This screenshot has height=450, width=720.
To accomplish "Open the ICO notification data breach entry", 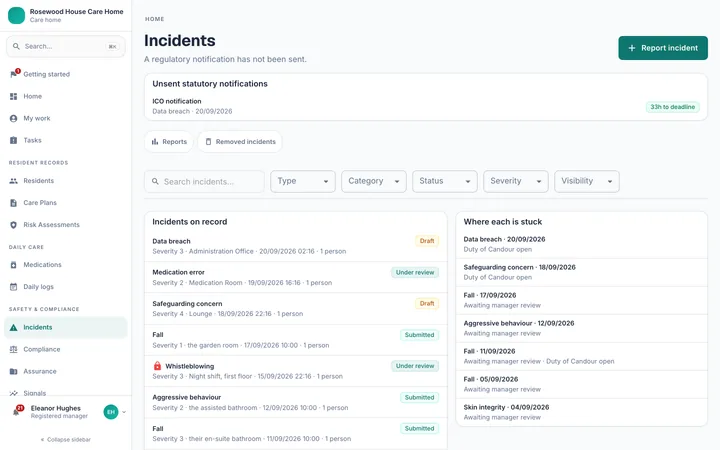I will pos(426,106).
